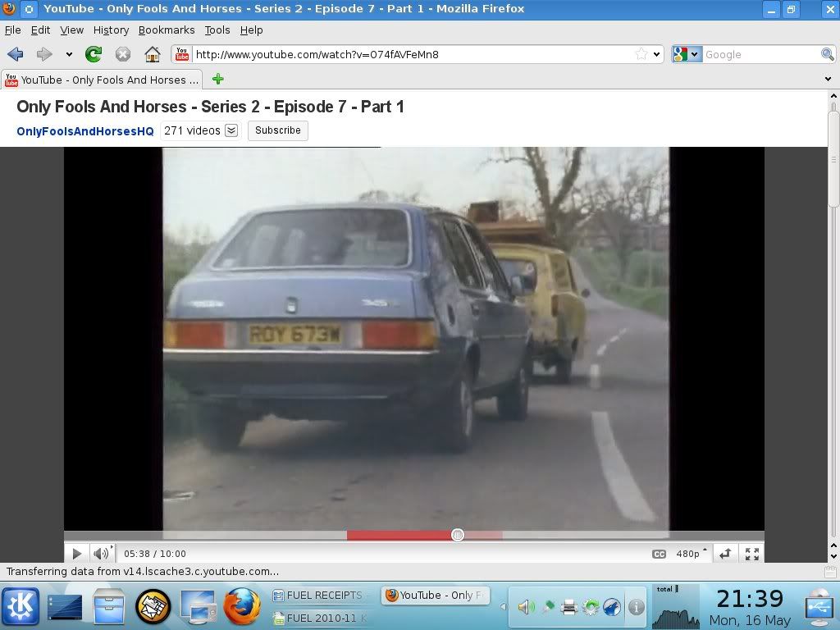840x630 pixels.
Task: Click the 21:39 clock
Action: pos(750,598)
